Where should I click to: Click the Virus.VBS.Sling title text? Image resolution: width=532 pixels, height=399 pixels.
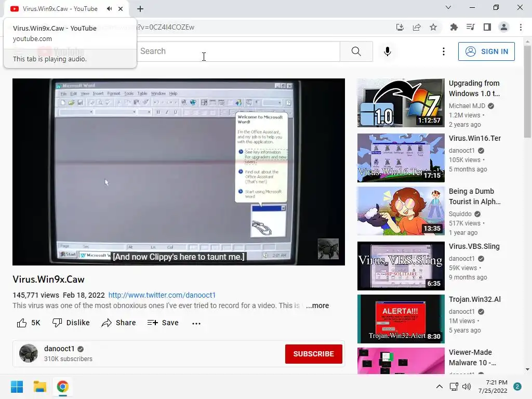click(474, 246)
